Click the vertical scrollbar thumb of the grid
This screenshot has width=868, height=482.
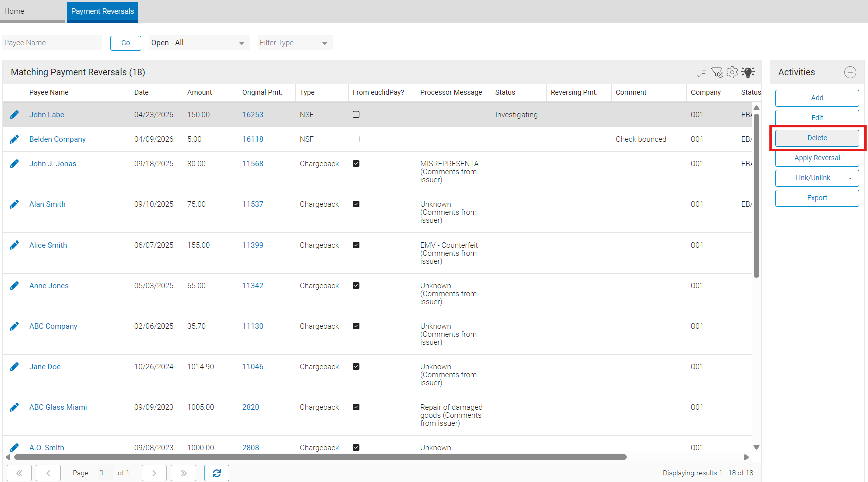click(756, 195)
